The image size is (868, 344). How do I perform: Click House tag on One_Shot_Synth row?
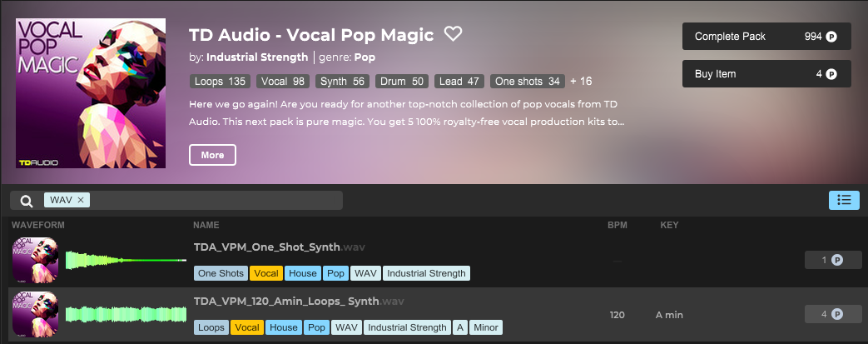click(303, 273)
